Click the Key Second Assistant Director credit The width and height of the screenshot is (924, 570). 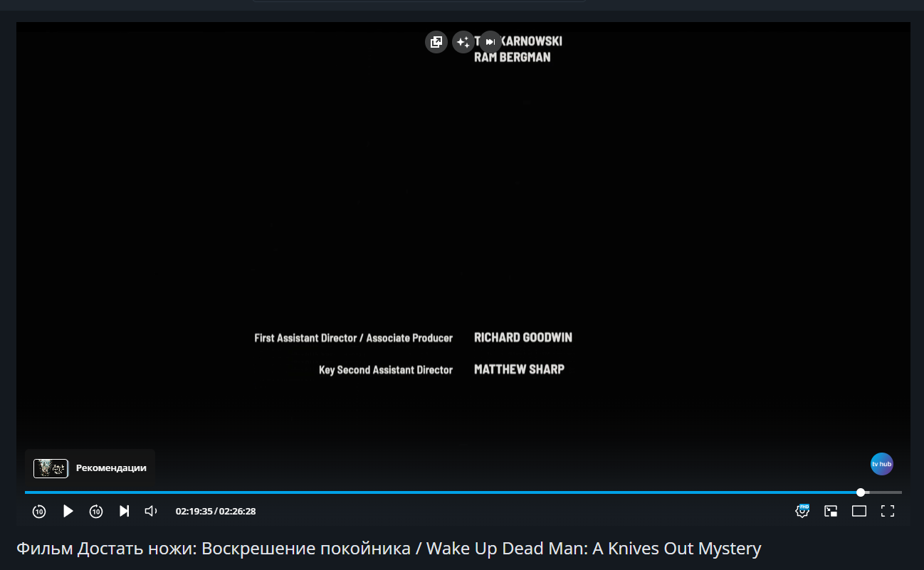coord(386,370)
